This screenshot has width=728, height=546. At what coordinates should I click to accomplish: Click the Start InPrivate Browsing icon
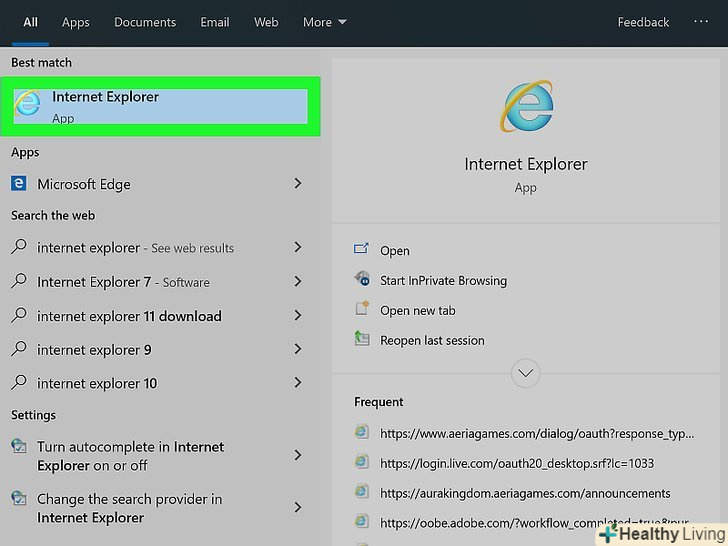[x=362, y=280]
